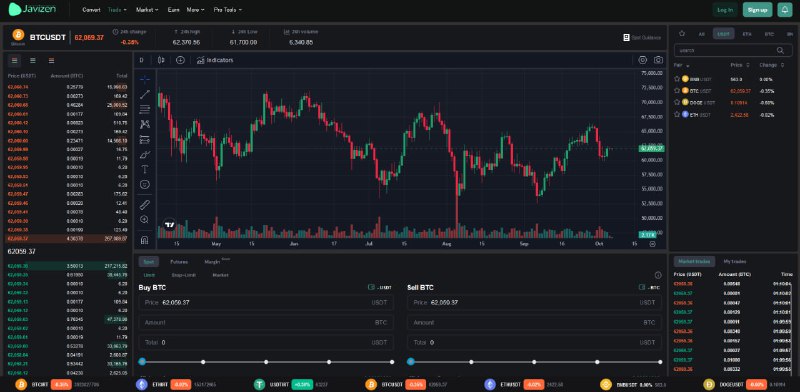This screenshot has width=800, height=392.
Task: Open notifications bell
Action: click(x=785, y=10)
